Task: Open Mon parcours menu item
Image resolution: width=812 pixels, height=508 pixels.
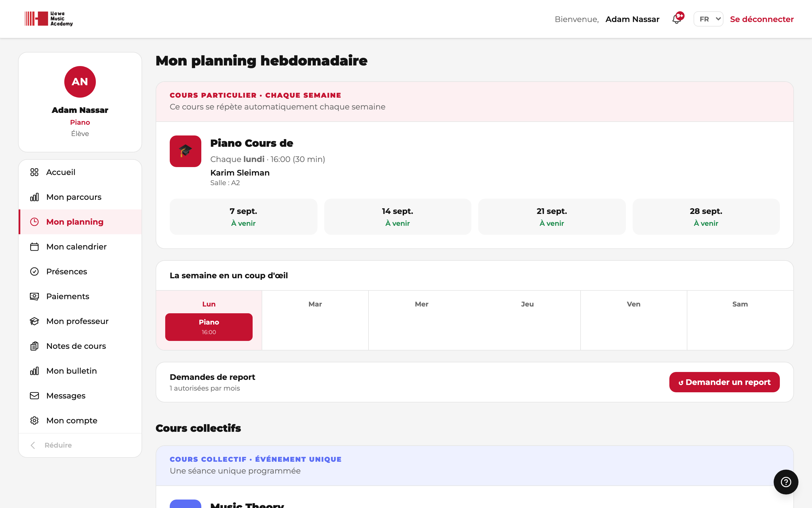Action: (80, 197)
